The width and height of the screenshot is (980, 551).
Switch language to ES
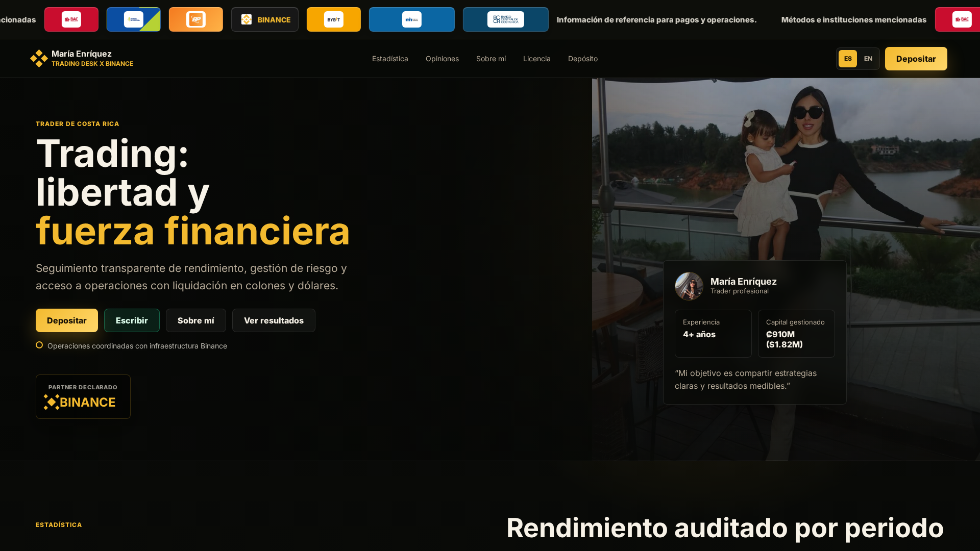pyautogui.click(x=848, y=59)
